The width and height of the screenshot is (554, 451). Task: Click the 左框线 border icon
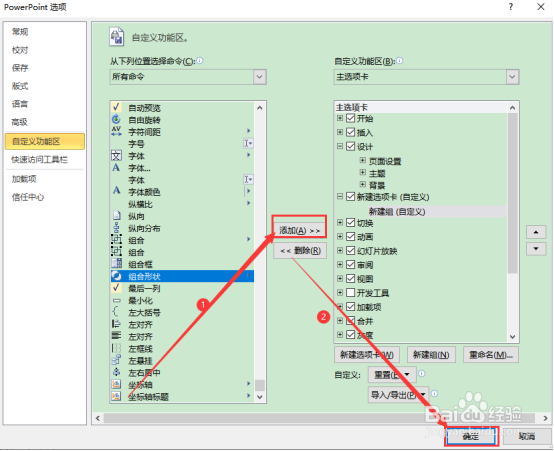coord(116,348)
